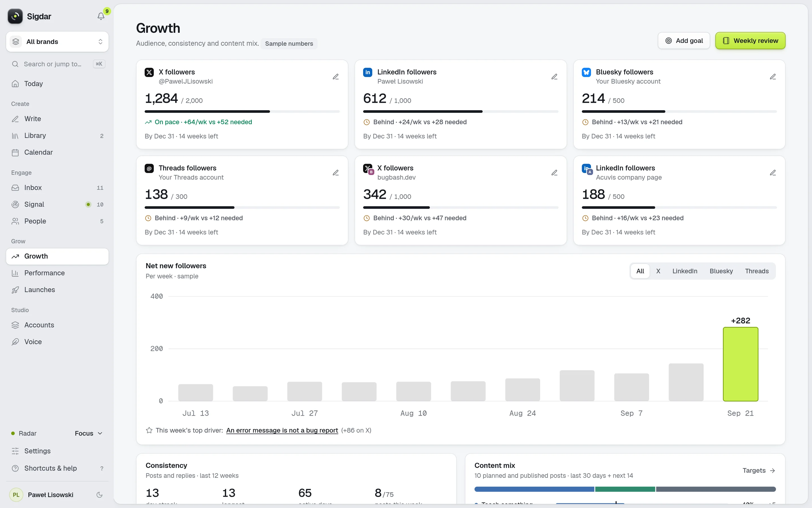Click the Threads platform icon
Screen dimensions: 812x508
coord(149,168)
